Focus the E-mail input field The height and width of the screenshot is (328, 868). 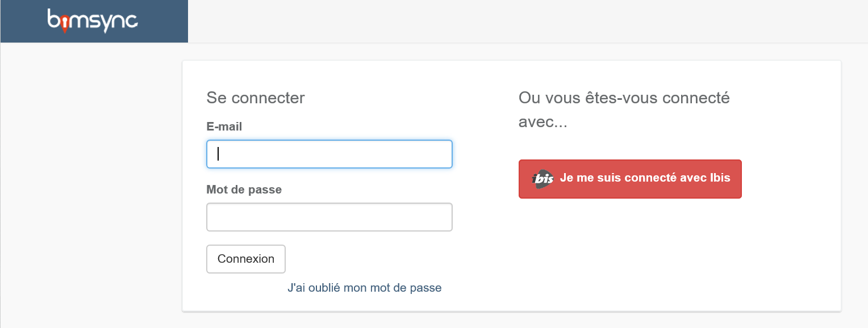pyautogui.click(x=329, y=154)
